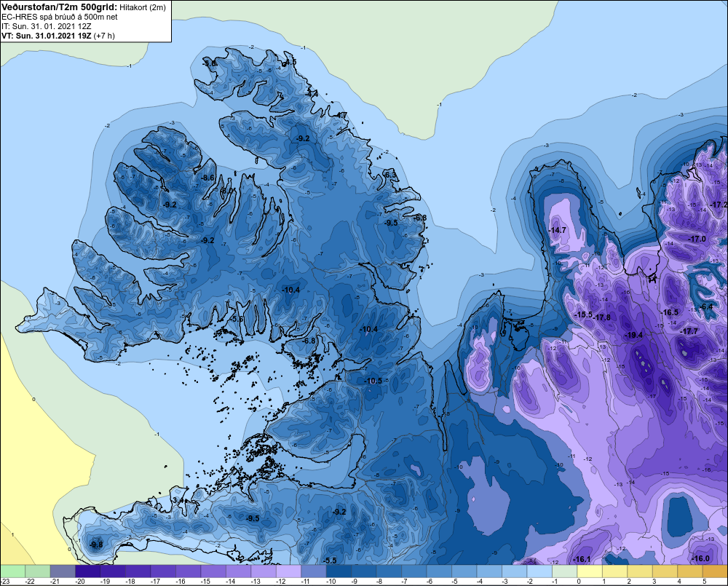Viewport: 728px width, 586px height.
Task: Select the legend swatch between -4 and -3
Action: click(489, 571)
